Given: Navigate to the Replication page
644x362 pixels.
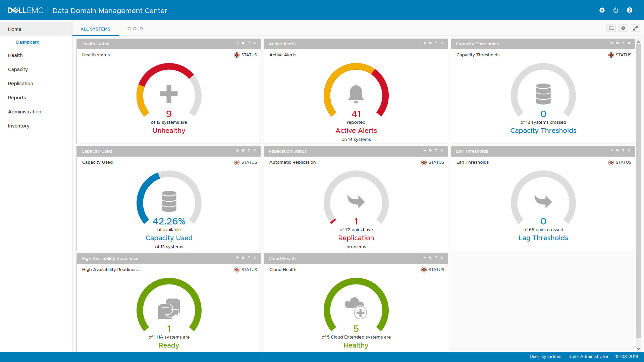Looking at the screenshot, I should [20, 83].
